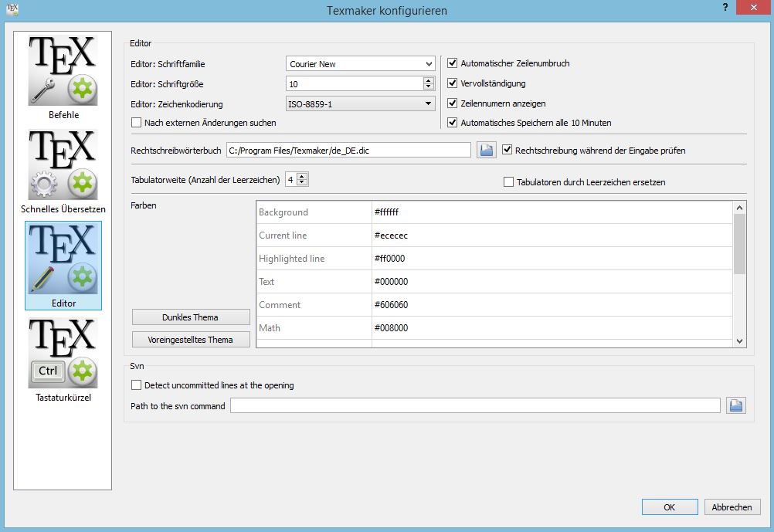Disable the Vervollständigung checkbox
Image resolution: width=774 pixels, height=532 pixels.
click(452, 83)
